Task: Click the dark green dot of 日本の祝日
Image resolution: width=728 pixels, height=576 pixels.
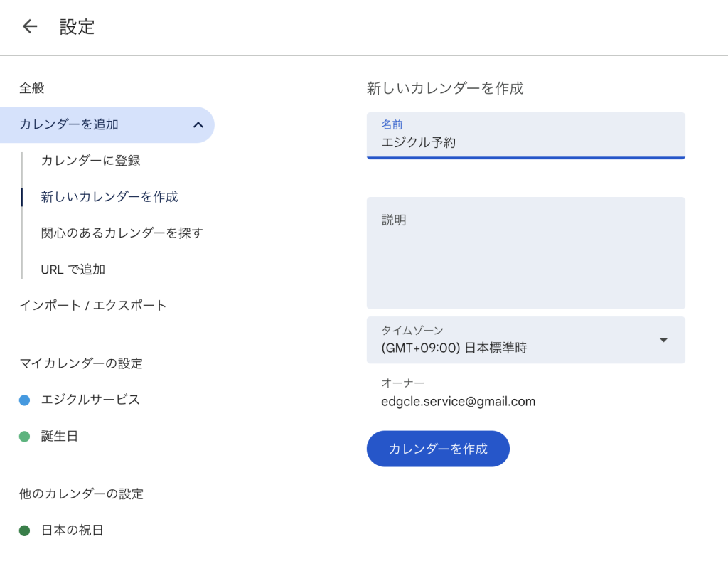Action: pyautogui.click(x=25, y=530)
